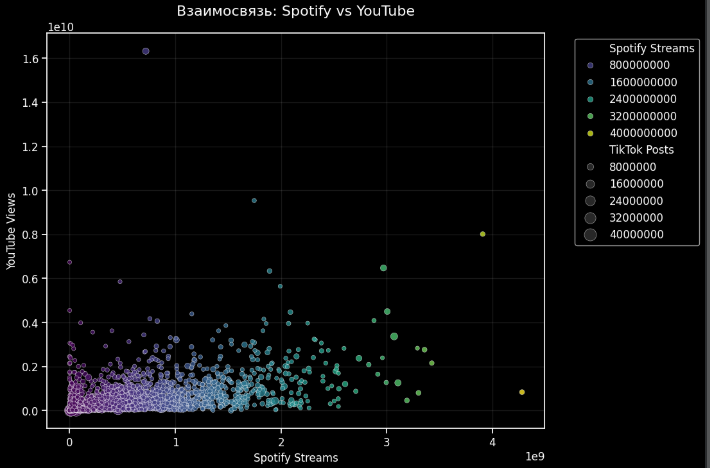710x468 pixels.
Task: Click the blue legend marker for 1600000000
Action: pos(590,82)
